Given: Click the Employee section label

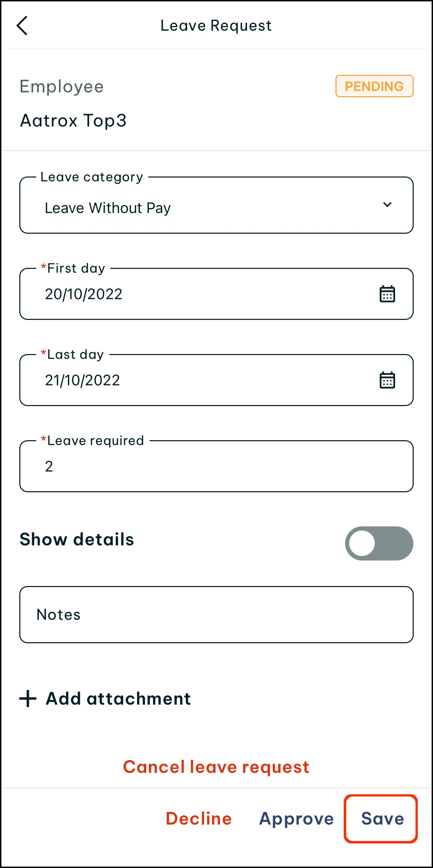Looking at the screenshot, I should click(x=62, y=87).
